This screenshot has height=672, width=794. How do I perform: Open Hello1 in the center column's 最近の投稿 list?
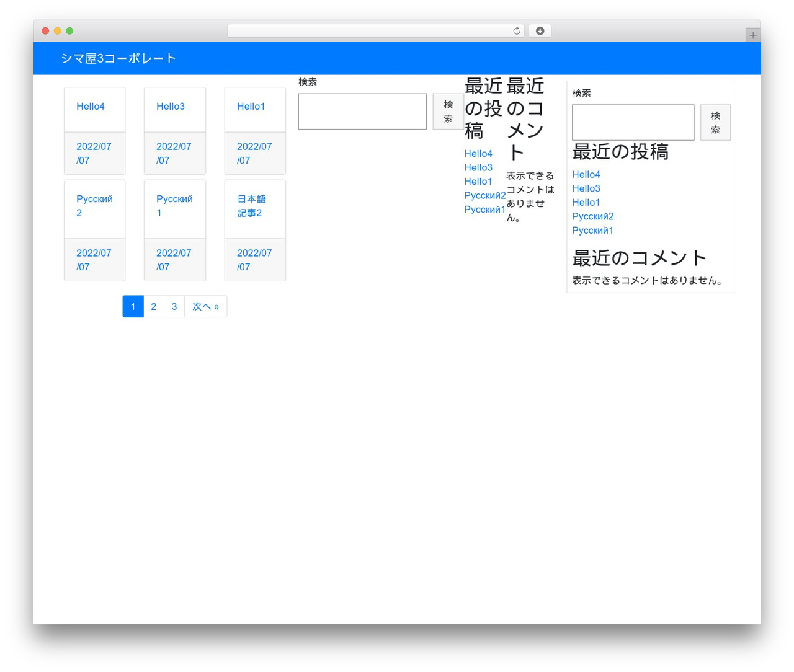point(478,182)
